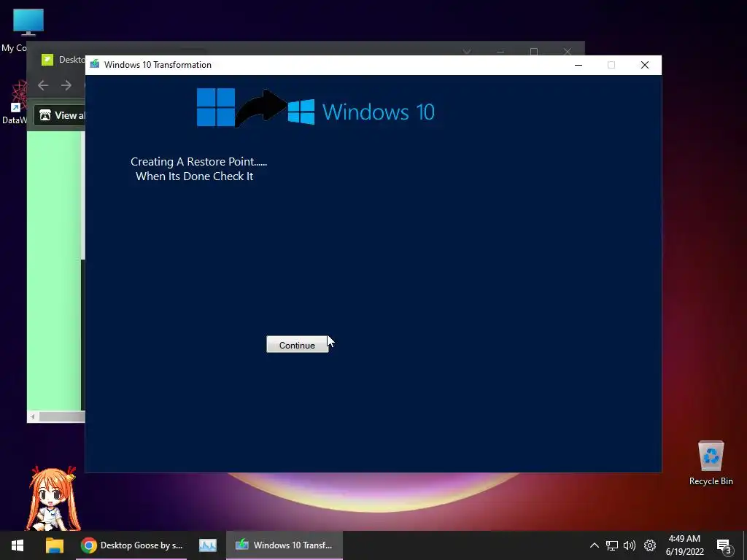The image size is (747, 560).
Task: Click the Windows 11 logo image
Action: (216, 107)
